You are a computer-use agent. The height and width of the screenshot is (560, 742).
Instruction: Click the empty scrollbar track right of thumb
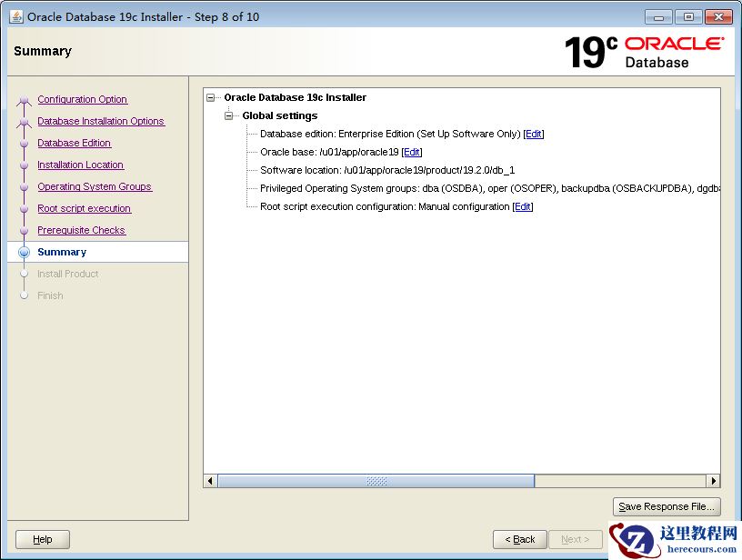coord(620,481)
